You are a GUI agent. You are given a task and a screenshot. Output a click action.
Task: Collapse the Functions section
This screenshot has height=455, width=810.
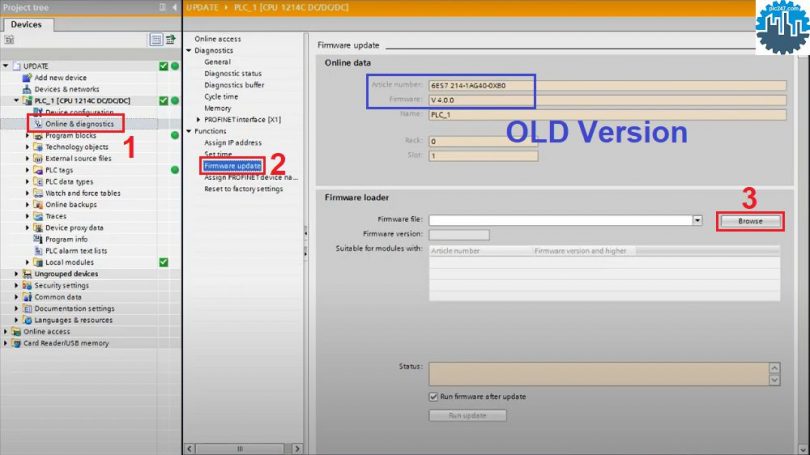(x=189, y=131)
